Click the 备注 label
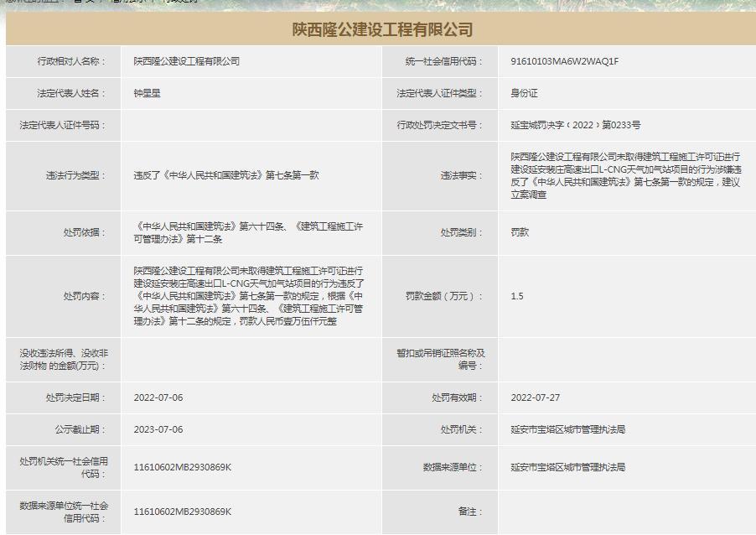This screenshot has width=756, height=535. (x=470, y=512)
